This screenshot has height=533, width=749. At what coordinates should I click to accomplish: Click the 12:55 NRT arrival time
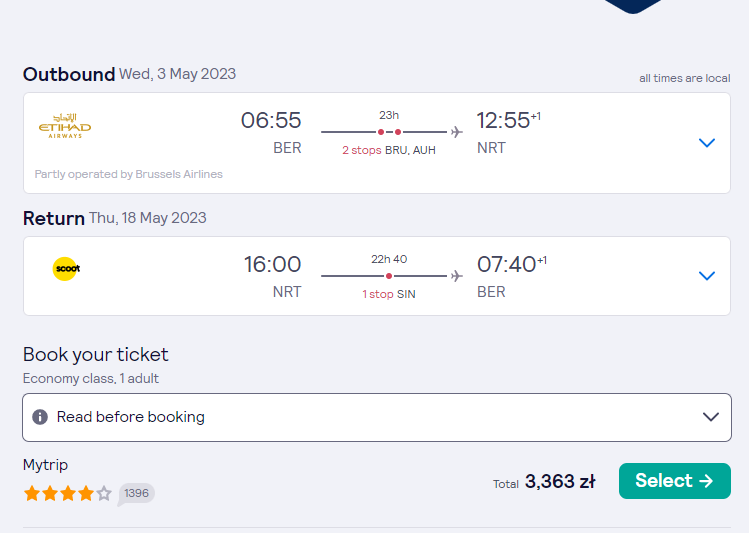tap(509, 132)
